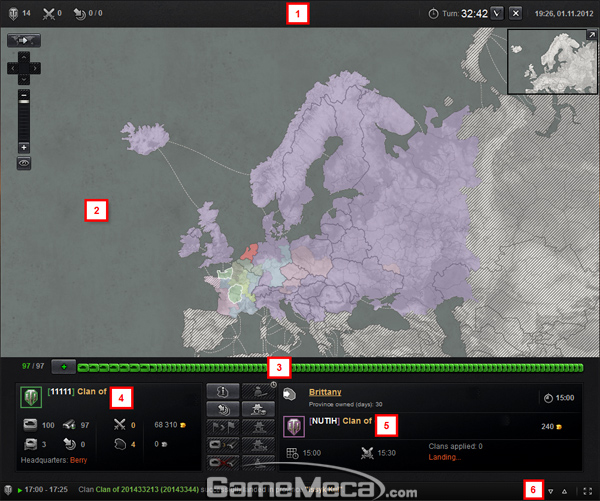
Task: Click the log shield icon in status bar
Action: [8, 490]
